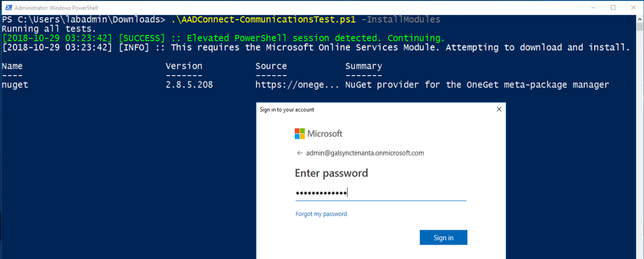Maximize the PowerShell window
The width and height of the screenshot is (644, 259).
coord(613,8)
